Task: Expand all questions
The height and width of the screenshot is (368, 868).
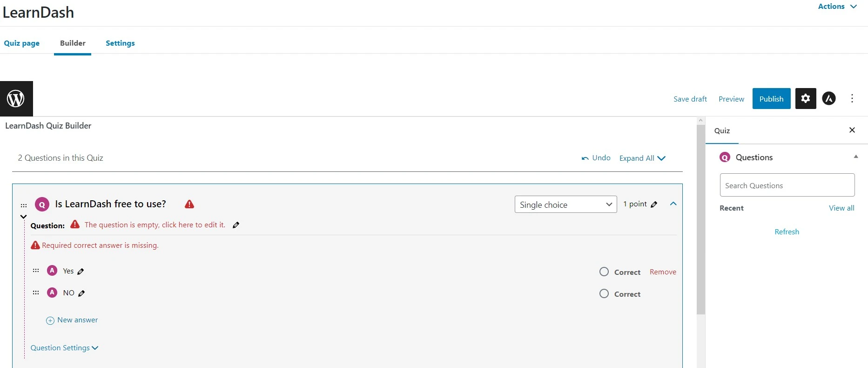Action: pos(643,158)
